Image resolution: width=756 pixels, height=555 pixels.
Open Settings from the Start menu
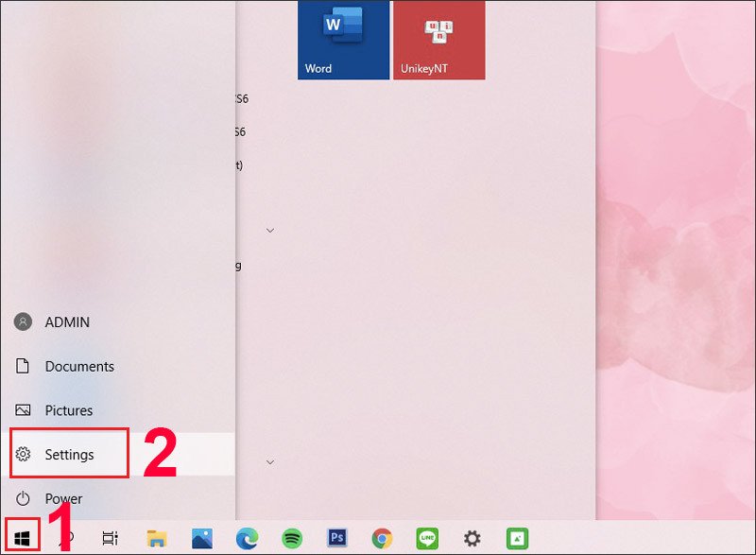[69, 454]
